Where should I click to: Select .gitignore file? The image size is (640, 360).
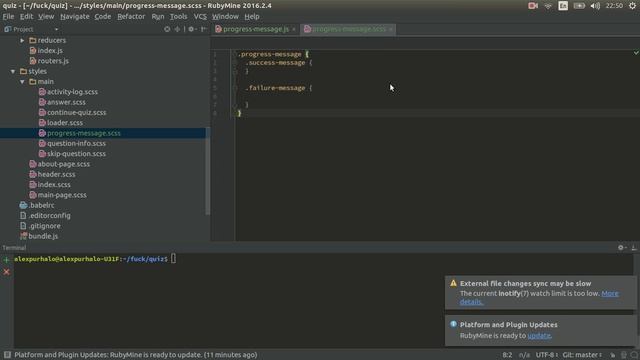pyautogui.click(x=40, y=226)
